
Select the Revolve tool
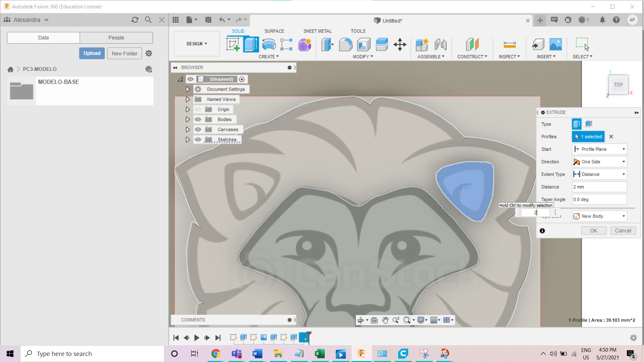tap(269, 44)
